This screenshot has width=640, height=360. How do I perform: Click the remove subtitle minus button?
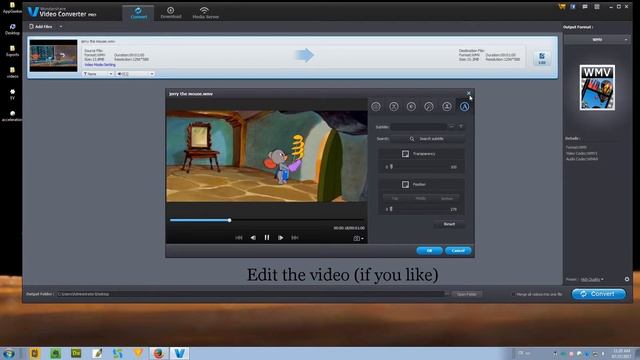point(452,127)
